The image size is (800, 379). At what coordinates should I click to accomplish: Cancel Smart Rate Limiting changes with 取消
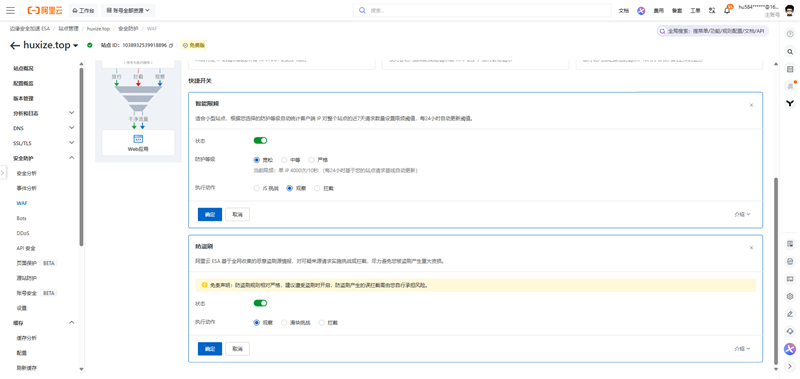pos(237,214)
